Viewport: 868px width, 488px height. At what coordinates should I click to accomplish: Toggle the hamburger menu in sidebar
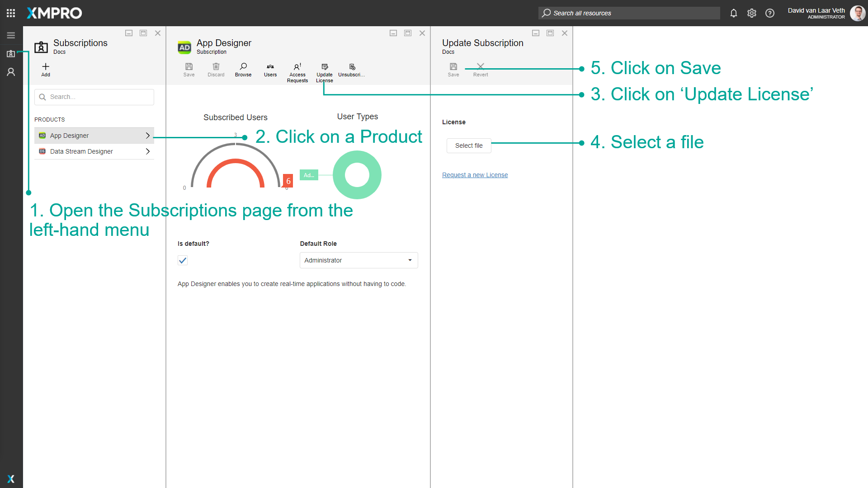pos(11,35)
